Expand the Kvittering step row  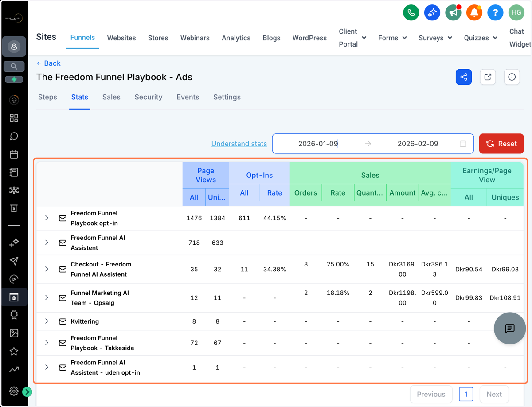47,321
